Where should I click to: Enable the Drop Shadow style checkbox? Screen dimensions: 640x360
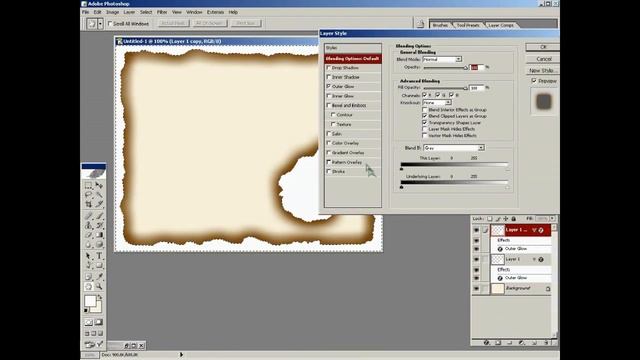coord(329,68)
